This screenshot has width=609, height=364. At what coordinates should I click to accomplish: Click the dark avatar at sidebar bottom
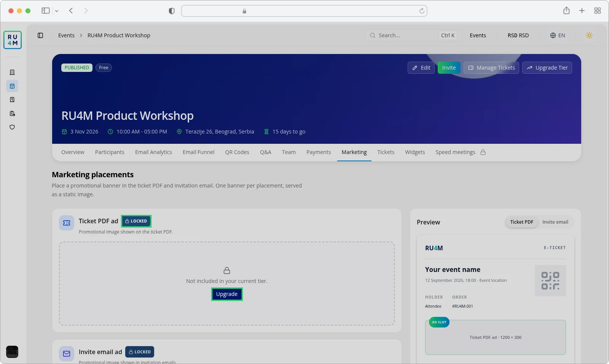[x=12, y=352]
